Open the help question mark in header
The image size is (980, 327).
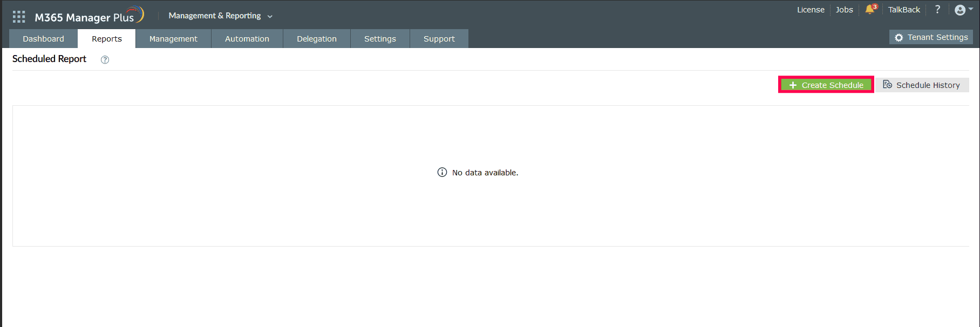[x=938, y=10]
